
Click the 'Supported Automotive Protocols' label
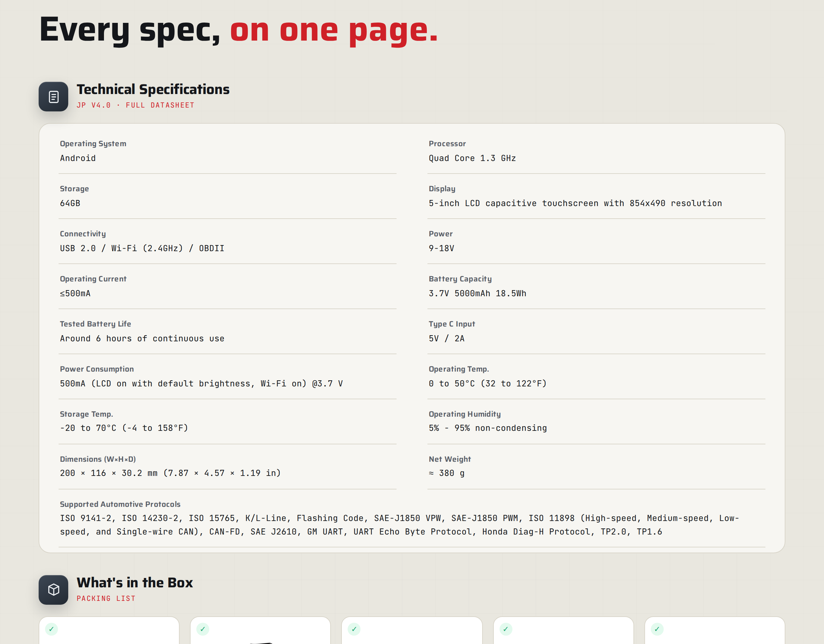[x=120, y=504]
